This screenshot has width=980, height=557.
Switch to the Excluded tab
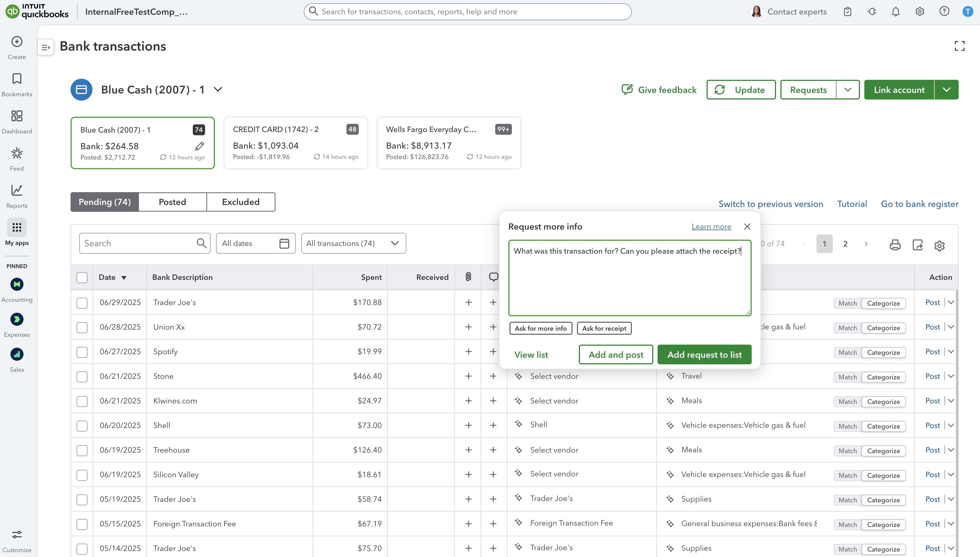click(241, 202)
